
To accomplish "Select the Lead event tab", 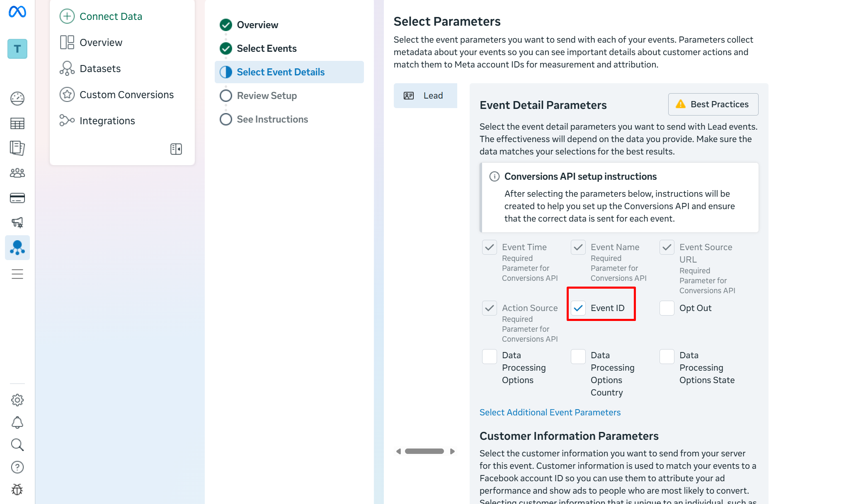I will [x=425, y=96].
